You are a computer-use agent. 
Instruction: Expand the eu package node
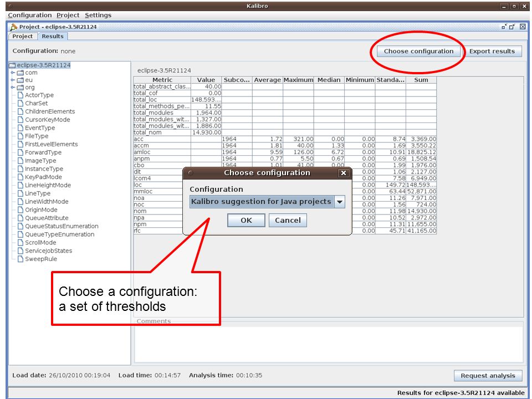click(x=13, y=80)
